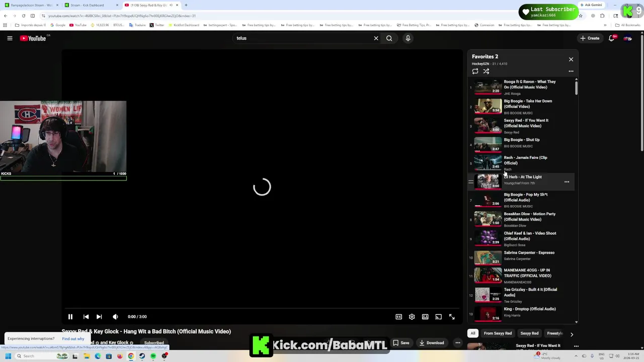Show more chips with the right chevron
Viewport: 644px width, 362px height.
click(x=572, y=334)
